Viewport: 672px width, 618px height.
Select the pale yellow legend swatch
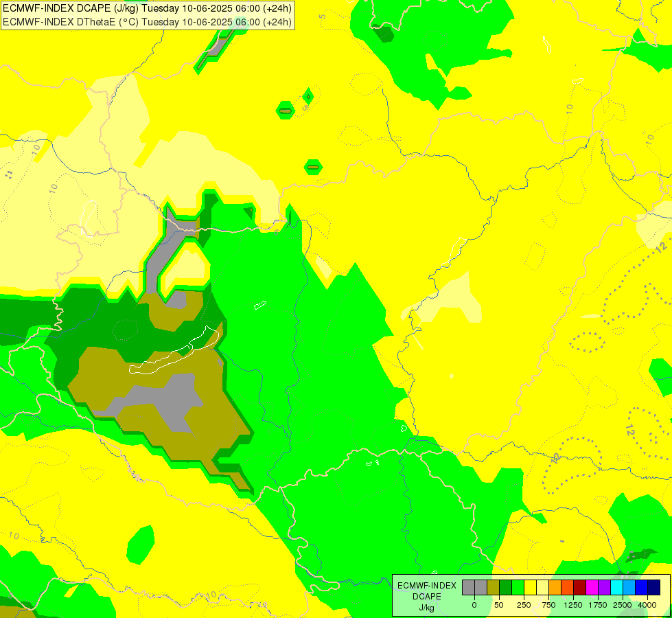pos(542,587)
